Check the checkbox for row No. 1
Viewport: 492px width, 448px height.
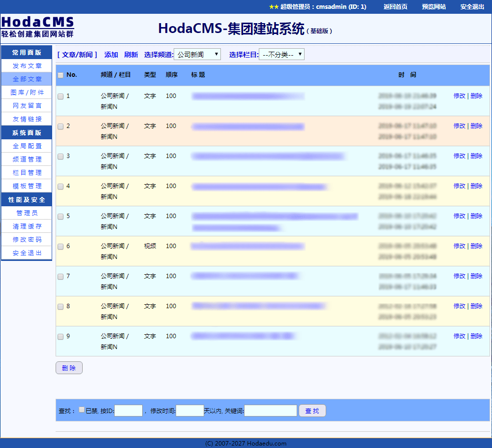(61, 96)
